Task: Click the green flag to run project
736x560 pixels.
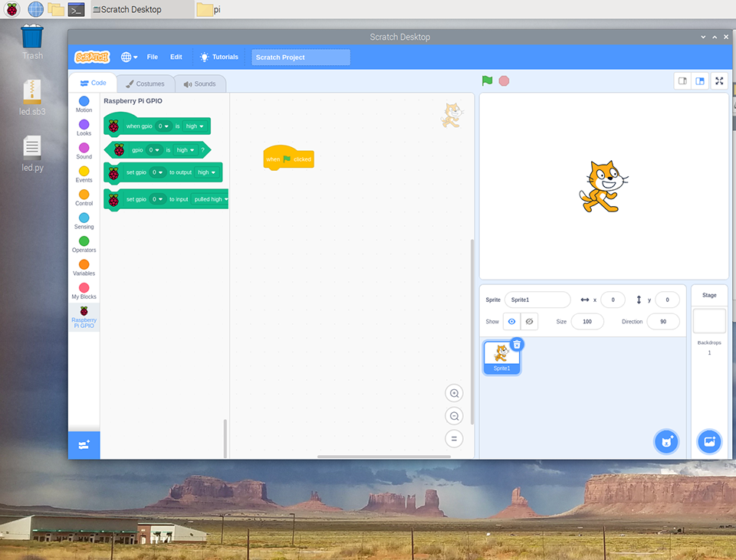Action: tap(487, 80)
